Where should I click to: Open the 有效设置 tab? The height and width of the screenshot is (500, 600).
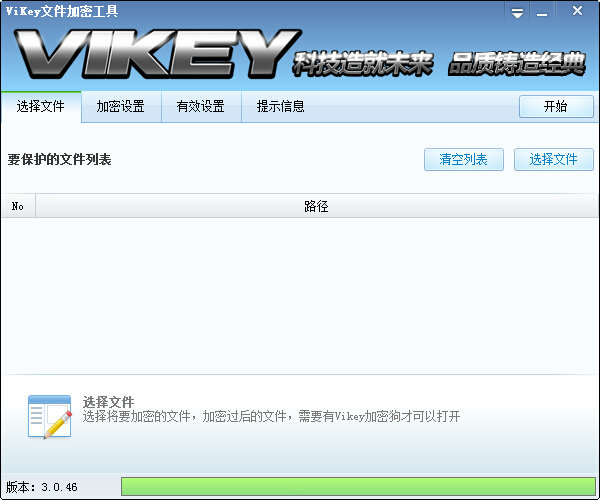coord(201,107)
